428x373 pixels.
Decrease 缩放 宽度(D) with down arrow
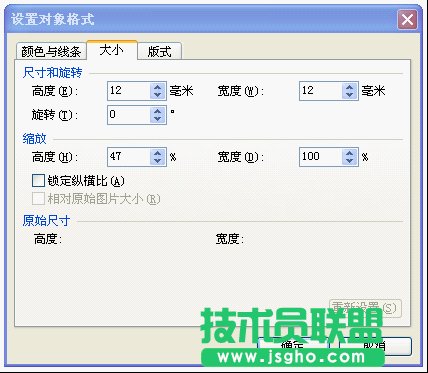350,161
